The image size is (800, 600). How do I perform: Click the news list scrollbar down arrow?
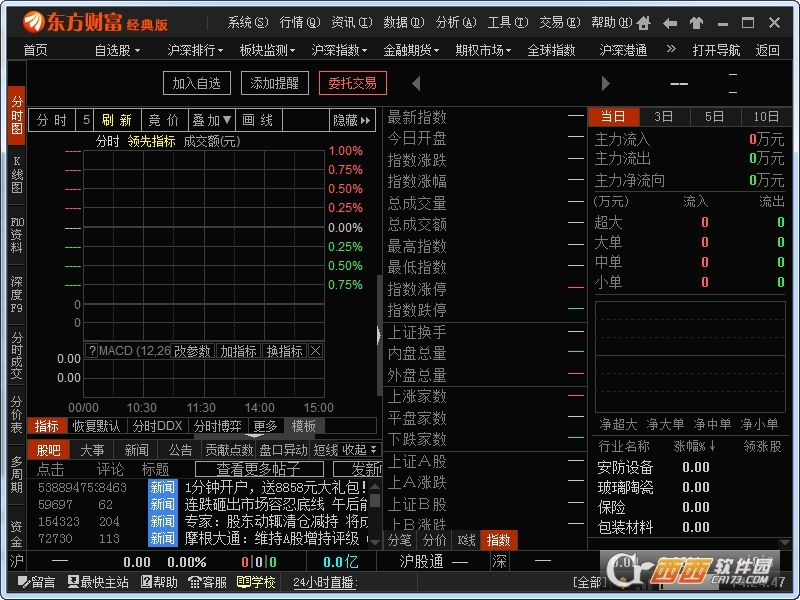375,542
